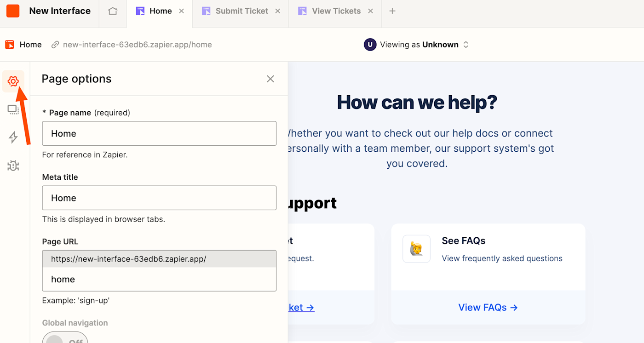
Task: Click the See FAQs card icon
Action: [x=416, y=249]
